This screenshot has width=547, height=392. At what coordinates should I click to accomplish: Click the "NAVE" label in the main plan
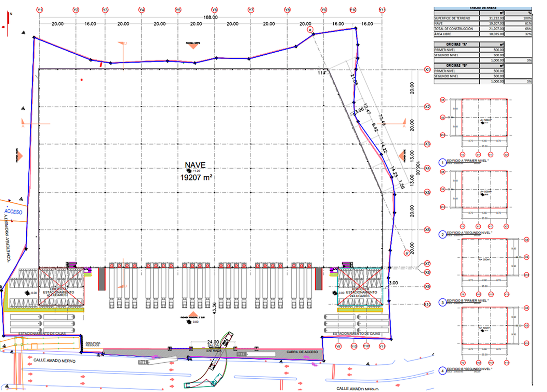(195, 165)
